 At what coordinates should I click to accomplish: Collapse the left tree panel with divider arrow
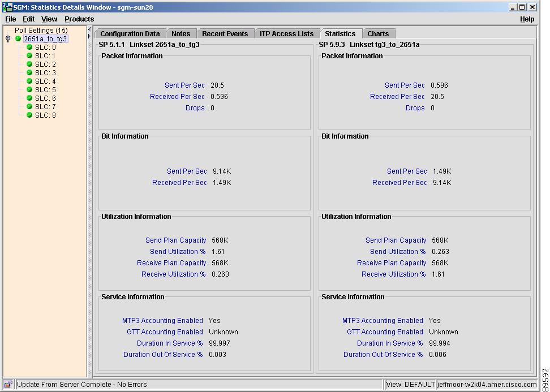pyautogui.click(x=89, y=29)
